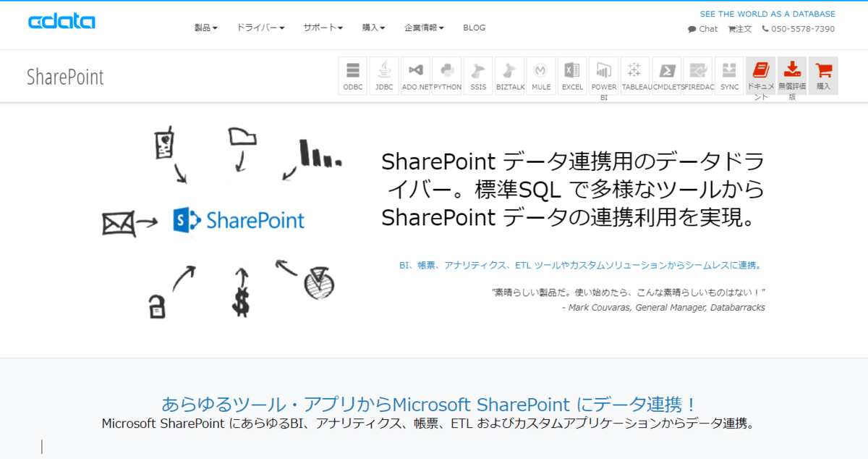Click the 注文 cart link

click(x=740, y=29)
